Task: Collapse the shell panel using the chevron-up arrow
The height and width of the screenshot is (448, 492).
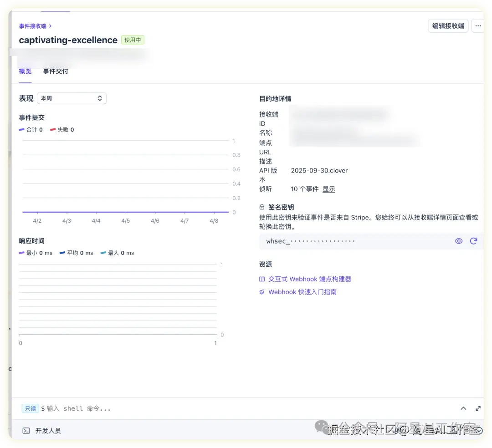Action: click(463, 408)
